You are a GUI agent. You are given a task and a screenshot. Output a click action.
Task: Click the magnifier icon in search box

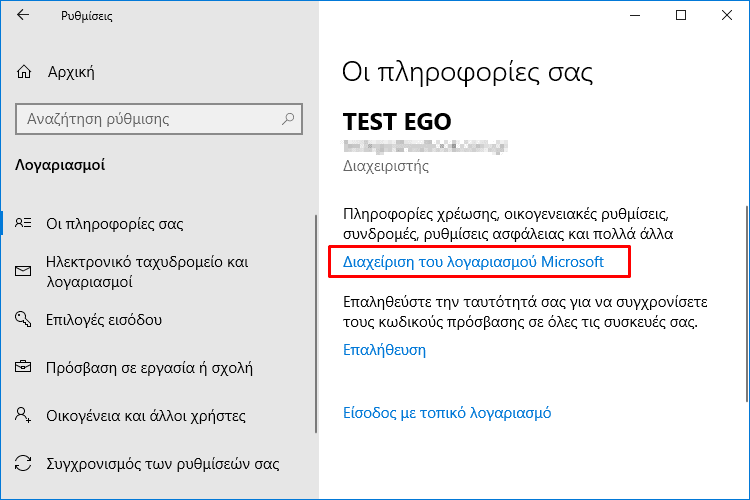pyautogui.click(x=289, y=119)
